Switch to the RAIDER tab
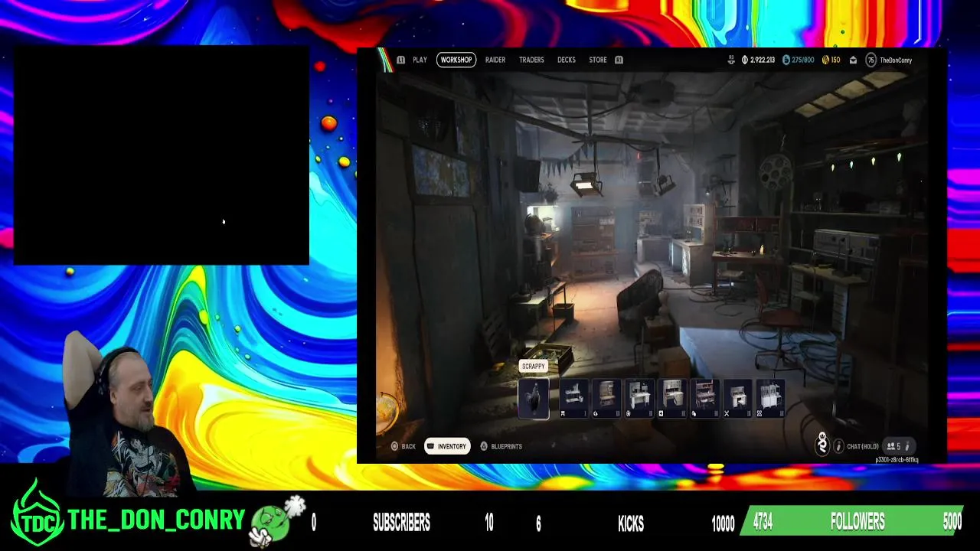This screenshot has height=551, width=980. pyautogui.click(x=495, y=60)
